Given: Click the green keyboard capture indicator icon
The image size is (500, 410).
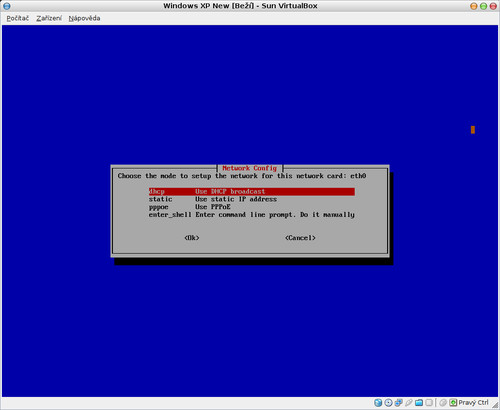Looking at the screenshot, I should [x=453, y=403].
